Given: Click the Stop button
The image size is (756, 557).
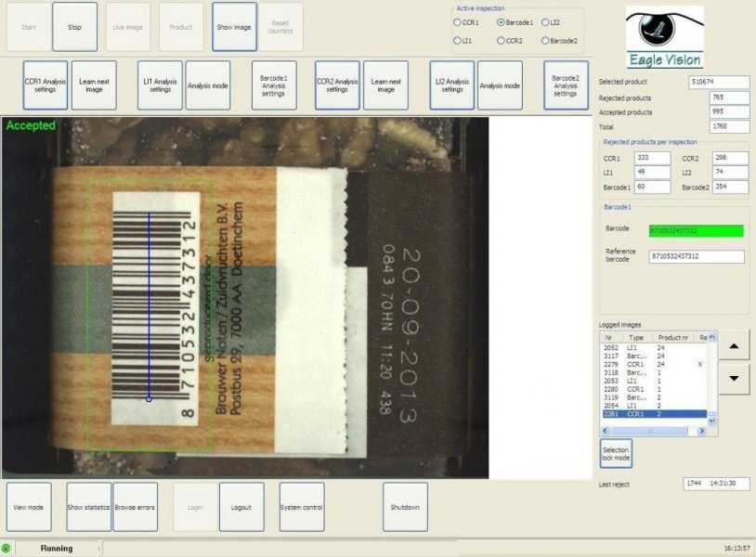Looking at the screenshot, I should coord(74,27).
